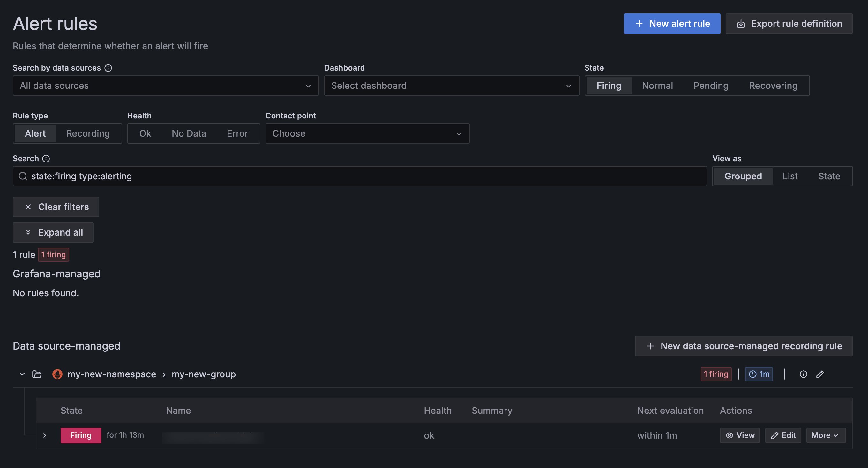Click the 1m evaluation interval clock badge

[x=759, y=374]
